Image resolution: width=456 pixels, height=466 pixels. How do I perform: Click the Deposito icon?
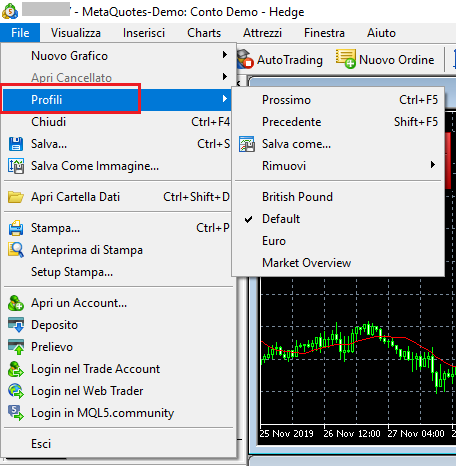pyautogui.click(x=16, y=325)
